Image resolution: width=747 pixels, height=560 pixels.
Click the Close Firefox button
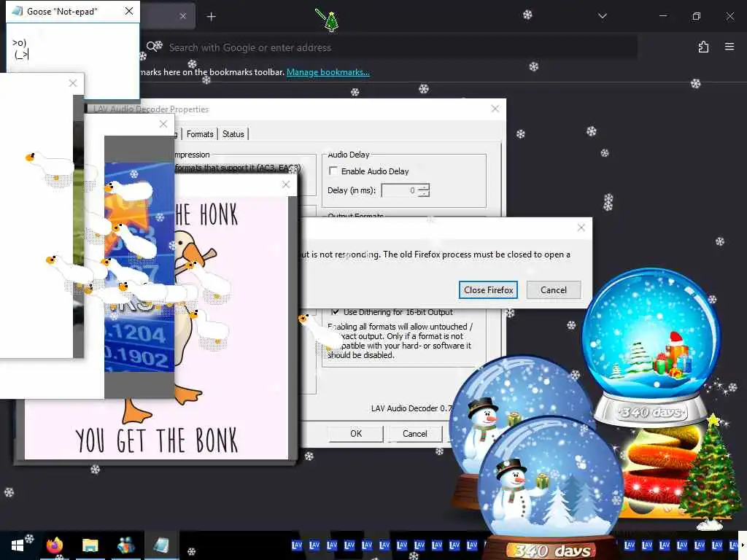[x=488, y=290]
